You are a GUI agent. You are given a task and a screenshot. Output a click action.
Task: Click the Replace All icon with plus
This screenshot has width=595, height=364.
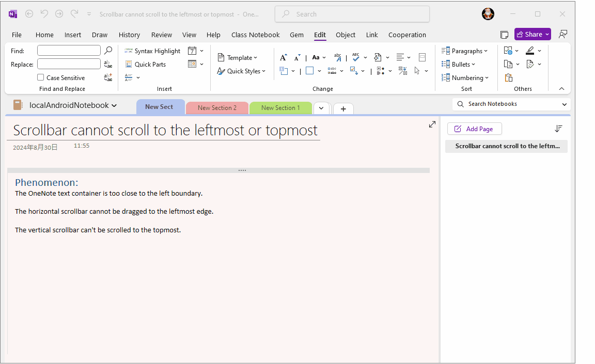(108, 77)
